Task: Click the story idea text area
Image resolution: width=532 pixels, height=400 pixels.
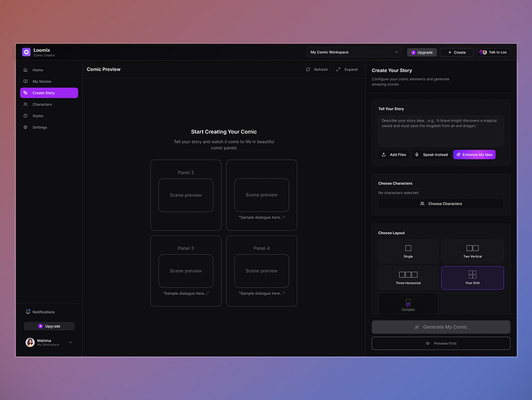Action: point(441,131)
